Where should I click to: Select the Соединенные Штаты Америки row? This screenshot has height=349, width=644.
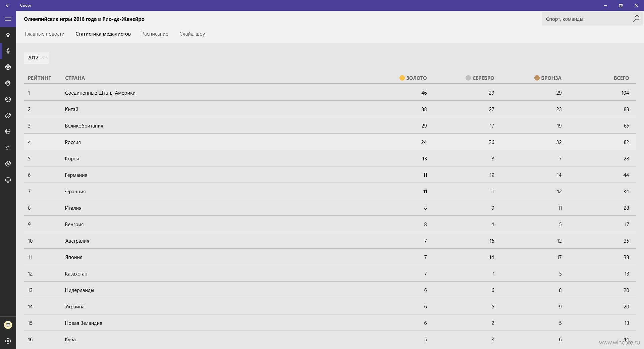point(330,93)
